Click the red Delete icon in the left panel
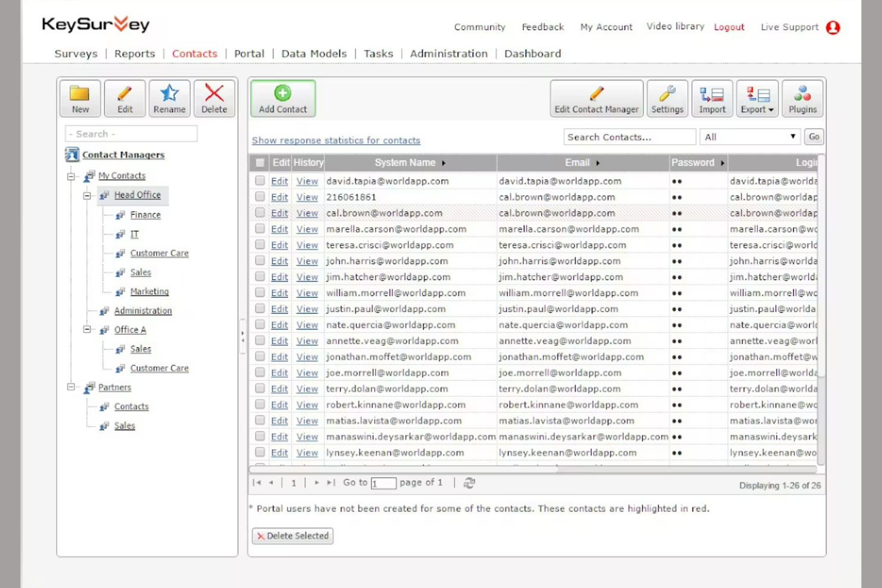This screenshot has width=882, height=588. [x=214, y=98]
